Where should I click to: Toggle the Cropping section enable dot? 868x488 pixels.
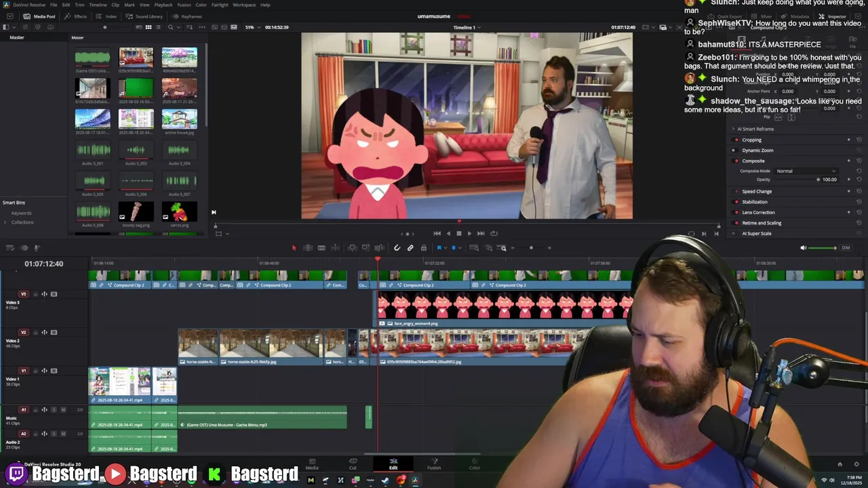pyautogui.click(x=736, y=140)
